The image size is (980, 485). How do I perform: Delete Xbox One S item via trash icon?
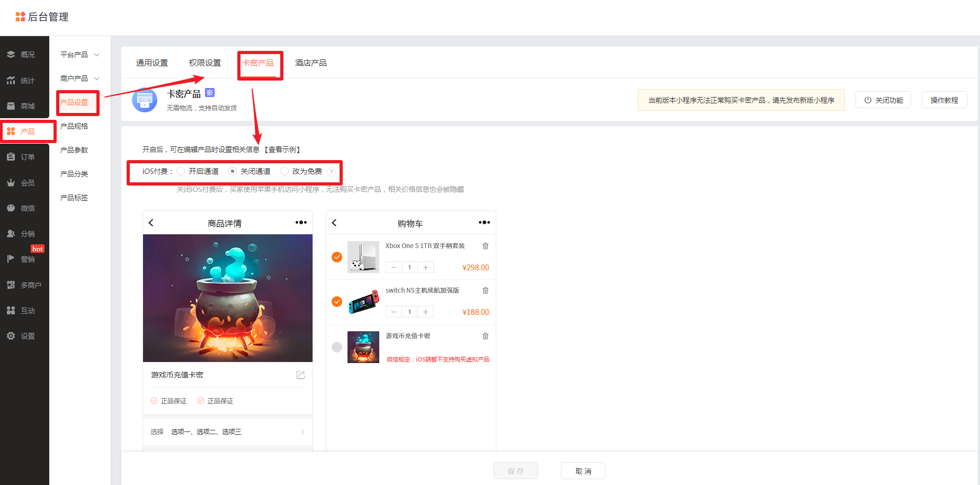485,246
